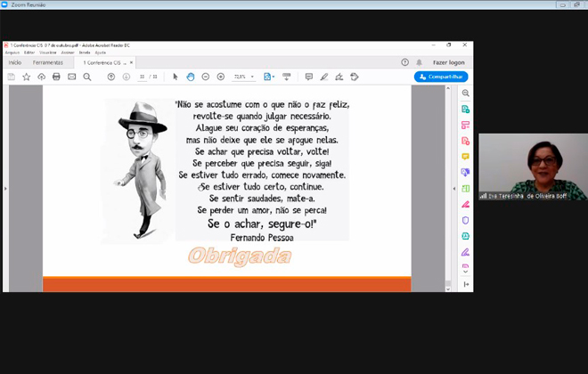This screenshot has width=588, height=374.
Task: Open the shield Protect tool
Action: (x=465, y=220)
